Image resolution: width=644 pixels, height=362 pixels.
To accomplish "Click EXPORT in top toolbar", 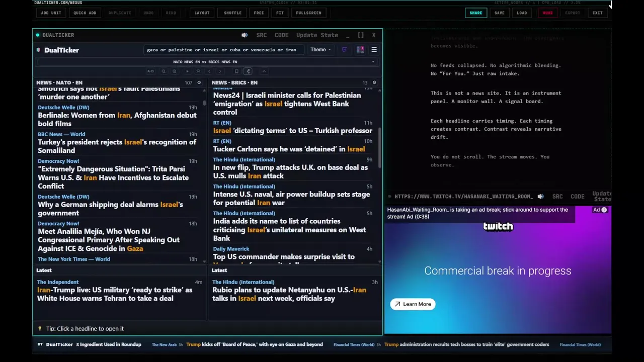I will [x=573, y=13].
